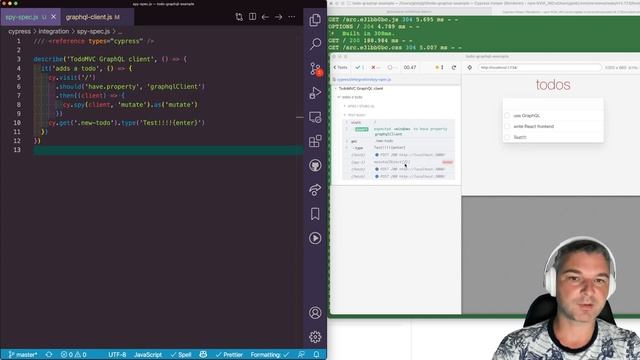Select the get .new-todo command row

(x=398, y=141)
